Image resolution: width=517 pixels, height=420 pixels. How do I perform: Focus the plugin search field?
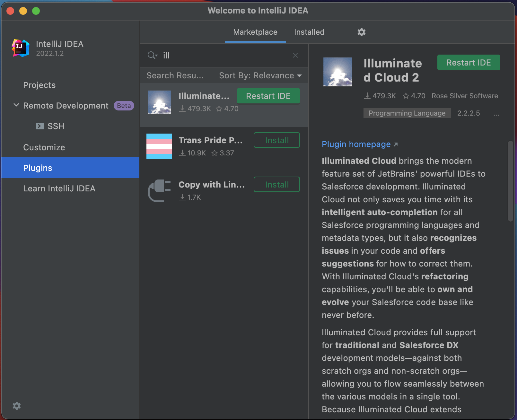click(225, 55)
